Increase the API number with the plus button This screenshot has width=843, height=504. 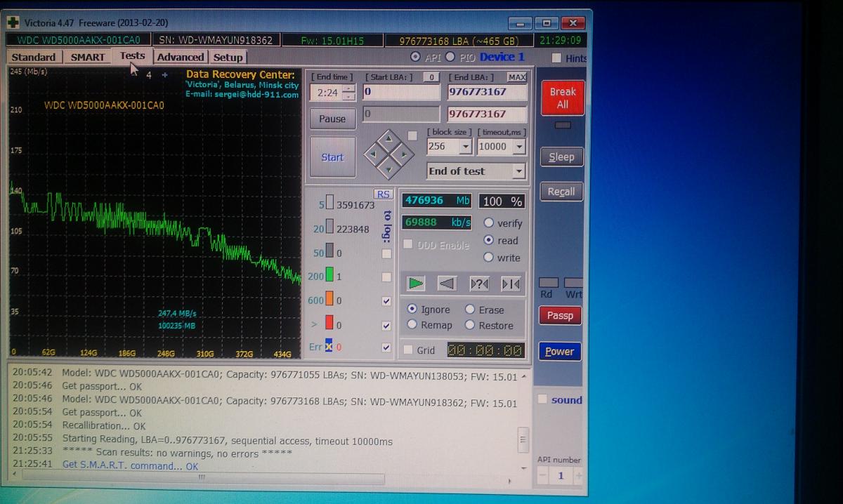pyautogui.click(x=578, y=476)
